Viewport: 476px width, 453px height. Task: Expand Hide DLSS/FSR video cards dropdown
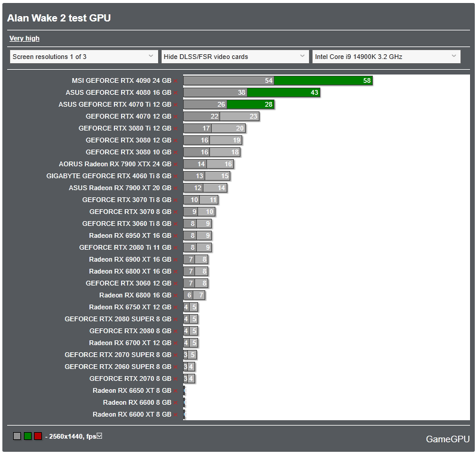[235, 57]
